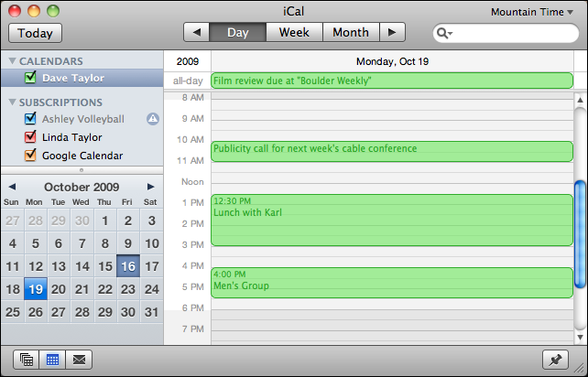This screenshot has width=588, height=377.
Task: Switch to Week view tab
Action: click(294, 33)
